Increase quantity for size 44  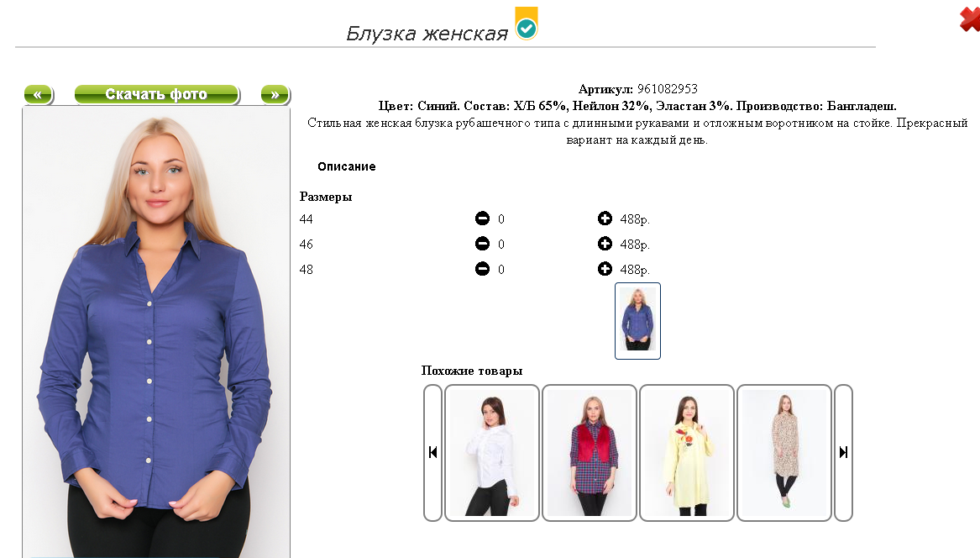[605, 218]
